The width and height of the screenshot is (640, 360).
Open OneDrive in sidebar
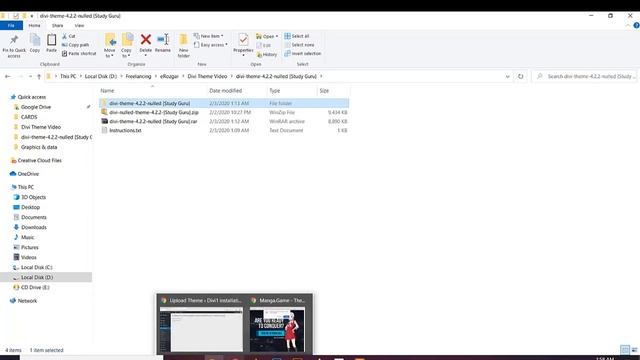28,174
